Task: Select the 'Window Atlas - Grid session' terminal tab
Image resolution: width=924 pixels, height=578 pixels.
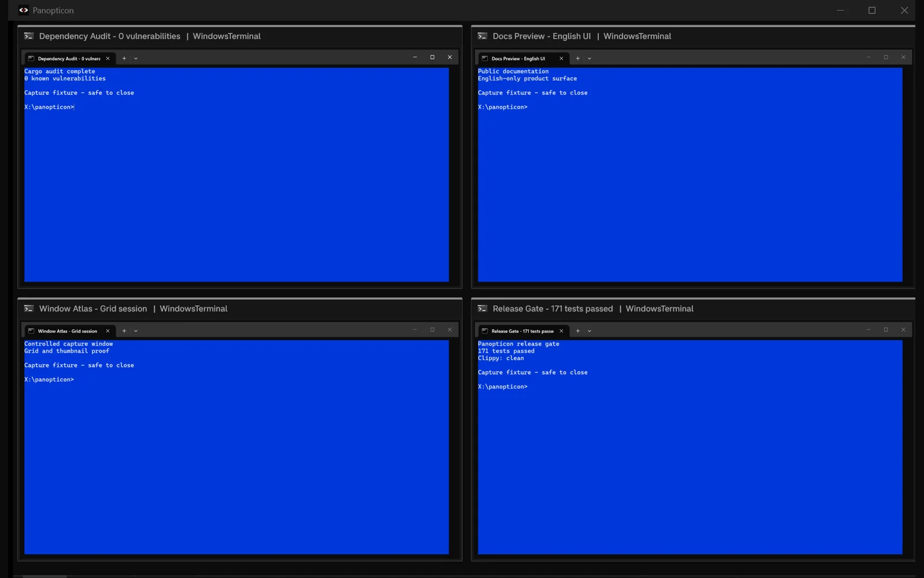Action: 69,331
